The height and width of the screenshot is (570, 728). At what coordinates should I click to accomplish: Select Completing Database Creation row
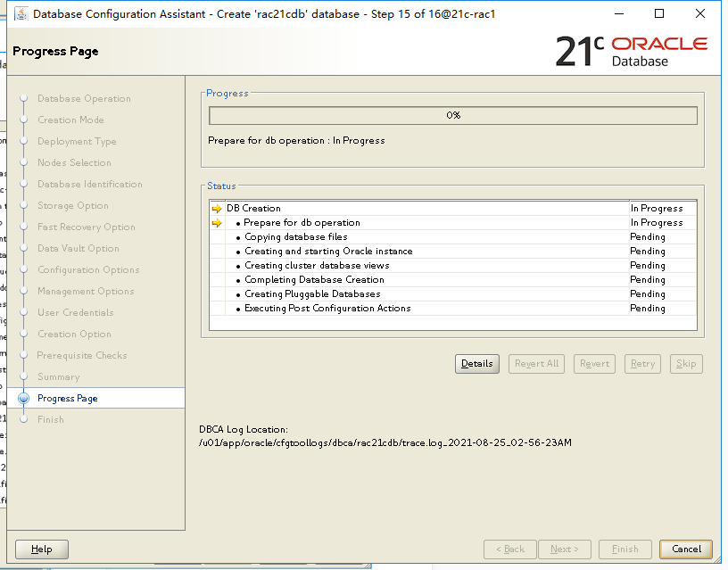click(453, 279)
